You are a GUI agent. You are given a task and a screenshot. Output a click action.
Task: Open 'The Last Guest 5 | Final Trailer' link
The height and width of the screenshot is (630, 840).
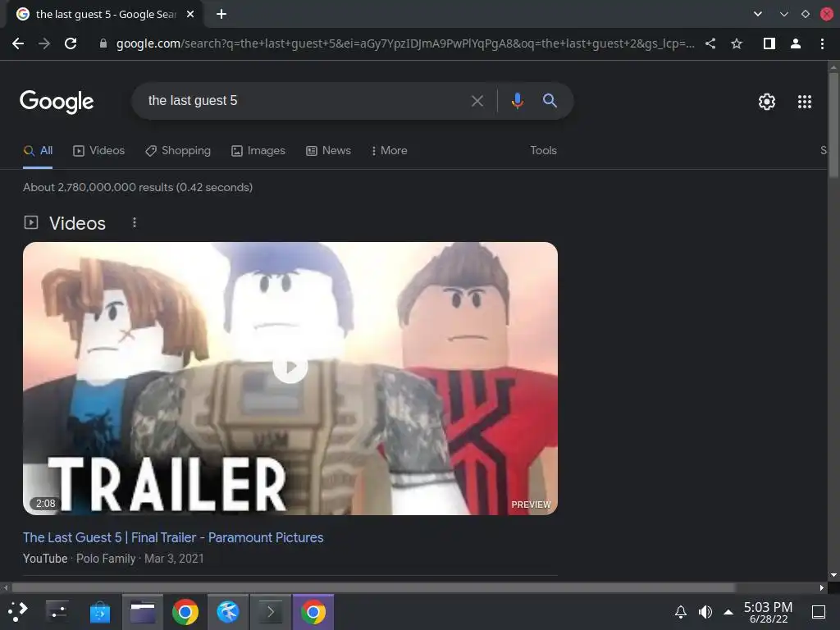[x=173, y=537]
